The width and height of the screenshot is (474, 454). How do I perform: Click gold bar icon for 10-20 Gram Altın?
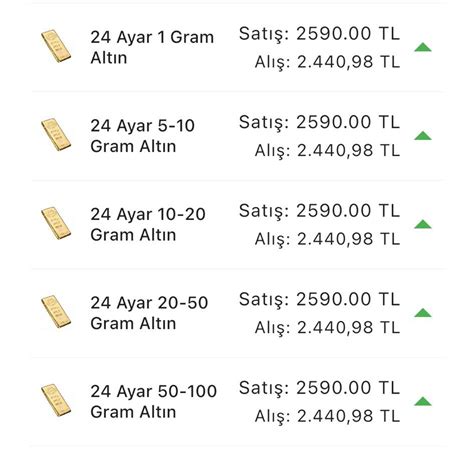[56, 223]
